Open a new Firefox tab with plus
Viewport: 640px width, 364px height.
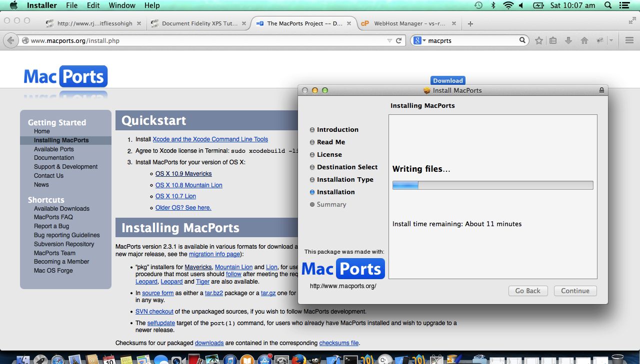[470, 23]
